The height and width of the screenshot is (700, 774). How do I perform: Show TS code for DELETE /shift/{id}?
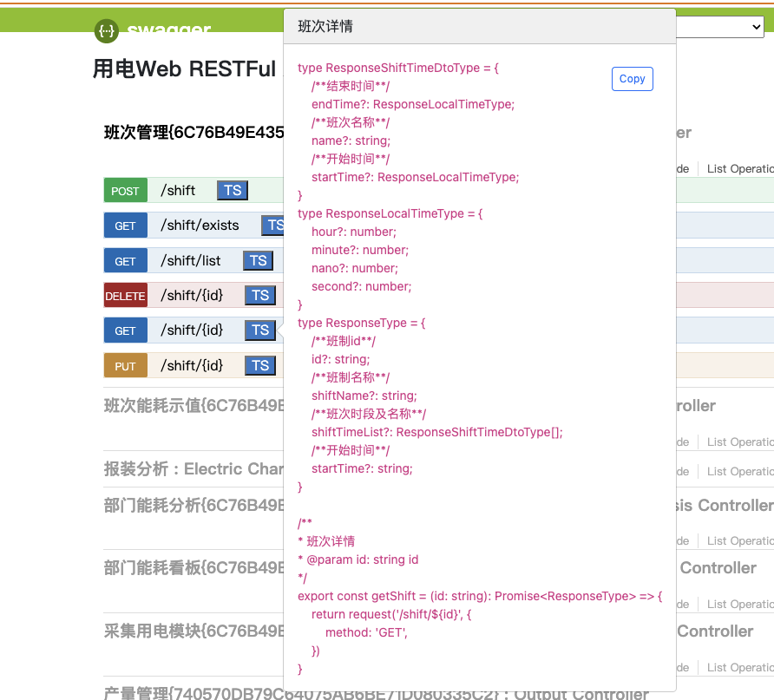(260, 296)
